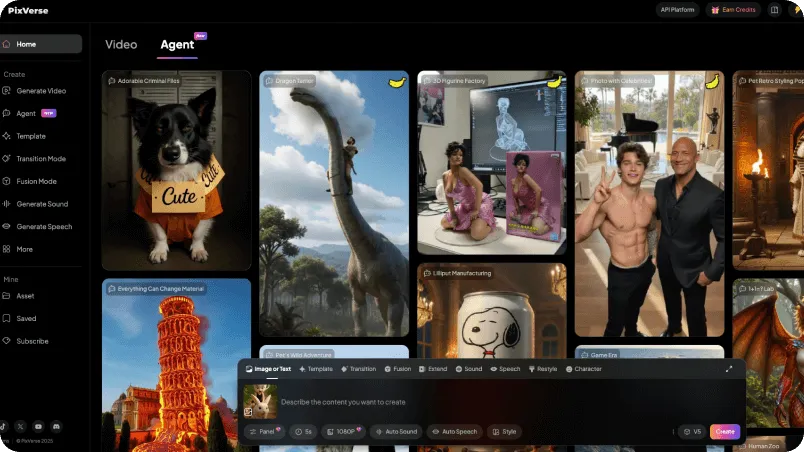The width and height of the screenshot is (804, 452).
Task: Click the Create button
Action: point(725,431)
